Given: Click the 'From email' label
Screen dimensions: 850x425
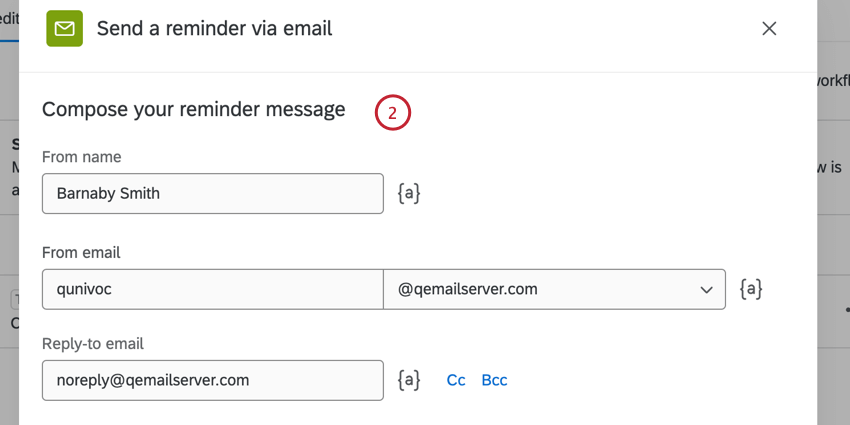Looking at the screenshot, I should 81,252.
